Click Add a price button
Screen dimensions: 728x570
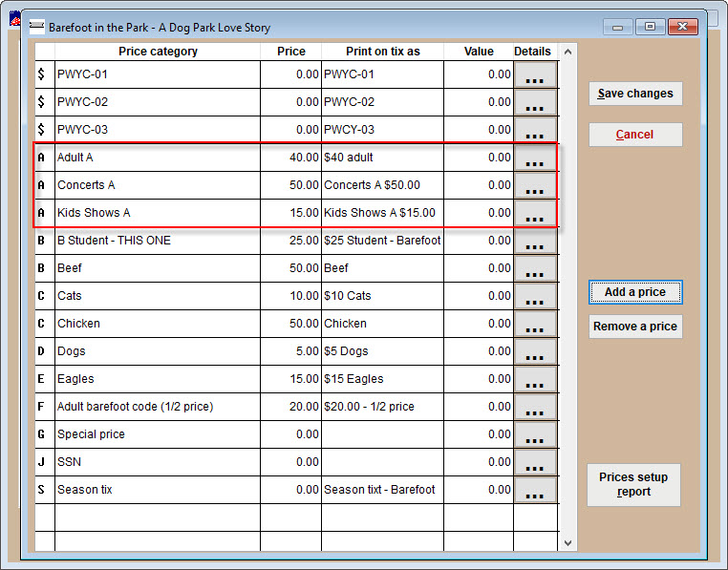(x=635, y=292)
